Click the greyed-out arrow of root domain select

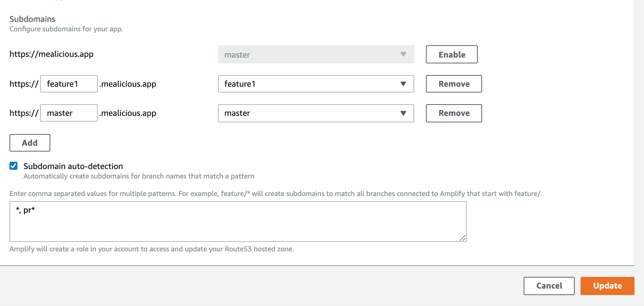click(403, 54)
